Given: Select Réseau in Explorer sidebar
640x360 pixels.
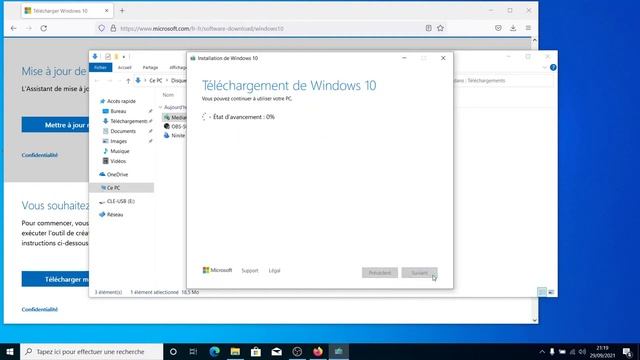Looking at the screenshot, I should click(x=114, y=214).
